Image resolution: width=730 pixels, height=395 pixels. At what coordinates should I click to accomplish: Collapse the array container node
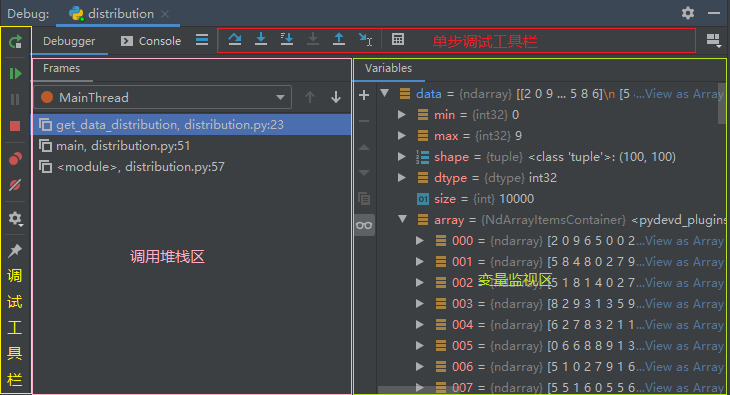[403, 219]
